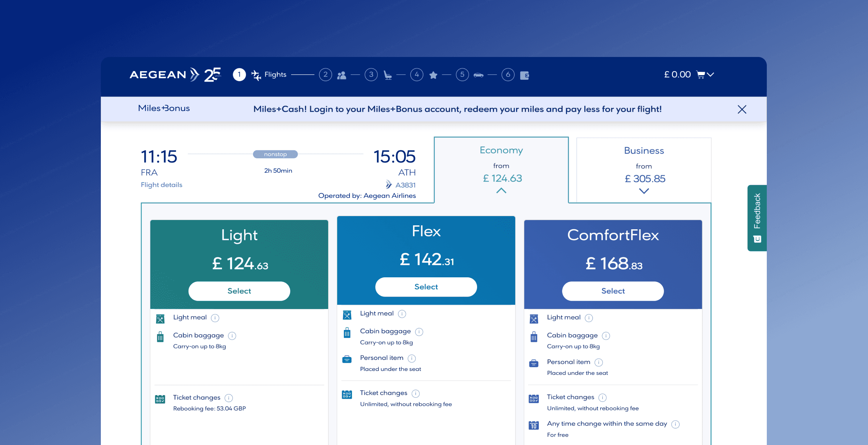Image resolution: width=868 pixels, height=445 pixels.
Task: Open Personal item info in Flex fare
Action: click(x=412, y=358)
